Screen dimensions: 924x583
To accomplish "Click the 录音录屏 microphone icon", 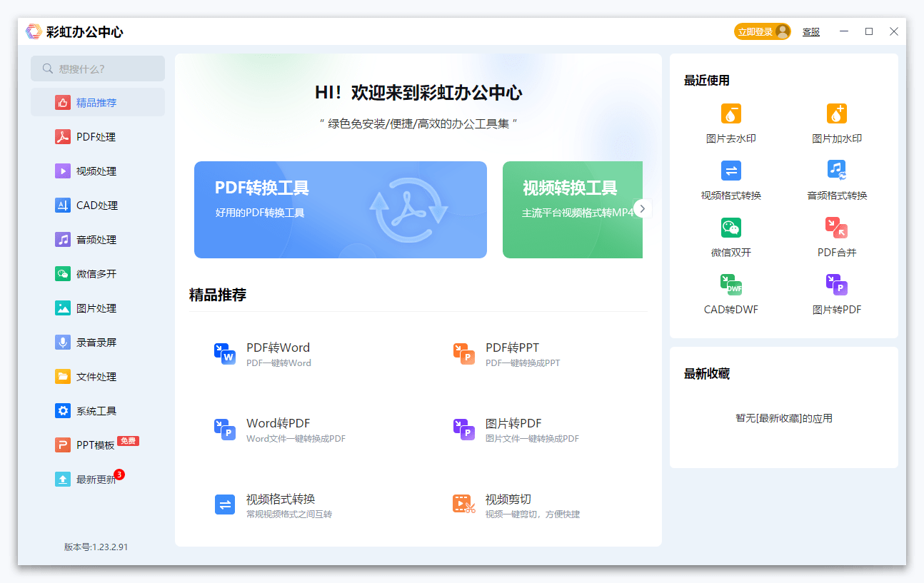I will tap(63, 343).
